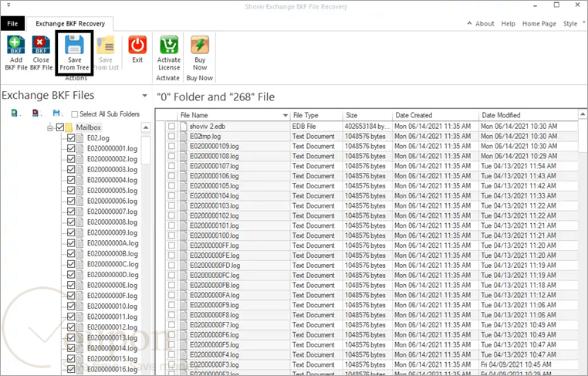Open the File menu
Image resolution: width=588 pixels, height=376 pixels.
pos(12,23)
